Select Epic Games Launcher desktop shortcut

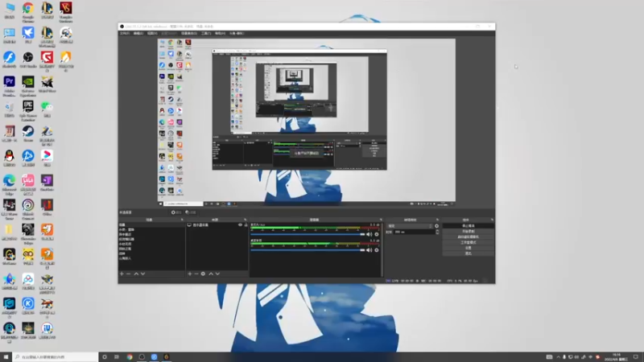coord(28,110)
